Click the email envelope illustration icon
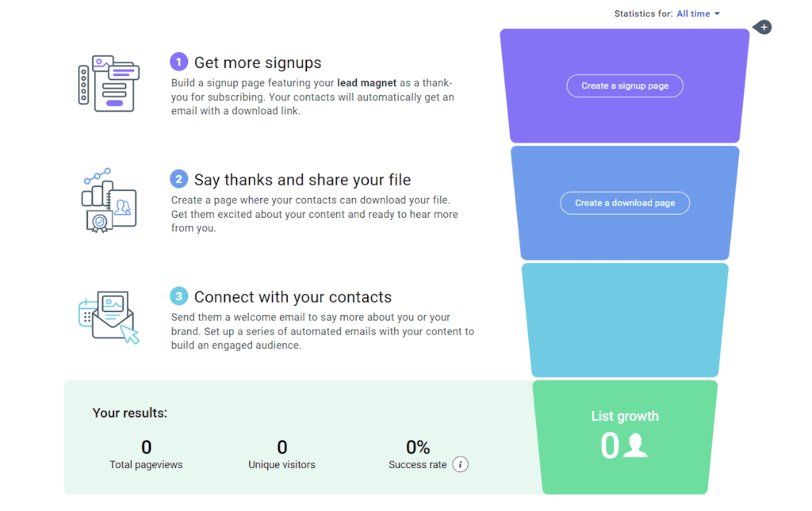Screen dimensions: 812x511 109,317
